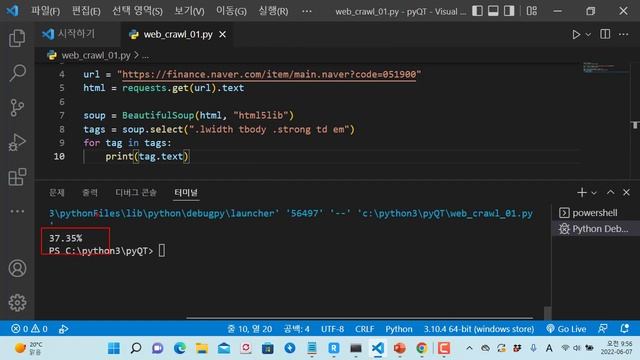Open Run and Debug view
Viewport: 640px width, 360px height.
click(x=17, y=142)
